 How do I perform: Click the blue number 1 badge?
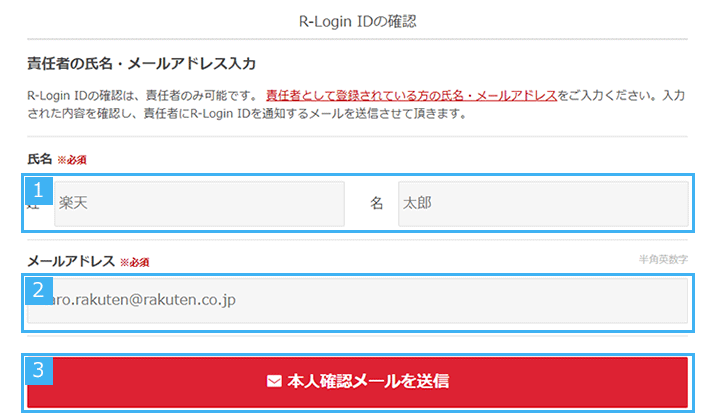(38, 189)
